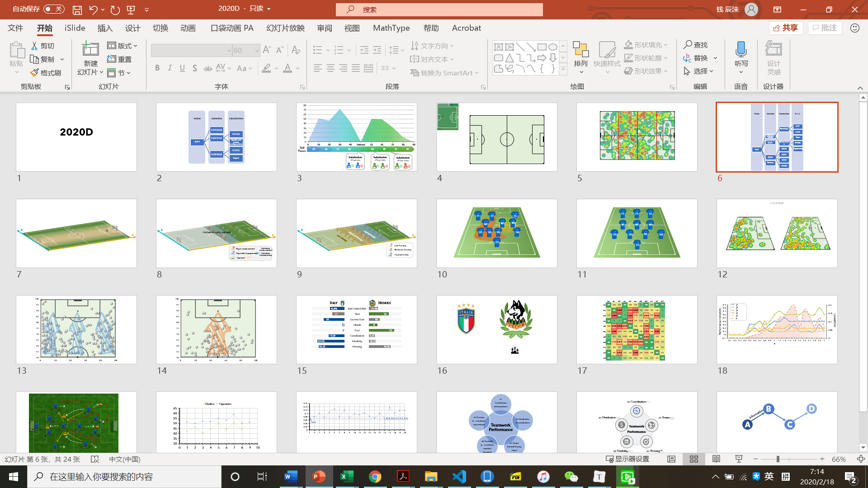This screenshot has height=488, width=868.
Task: Open the iSlide ribbon tab
Action: pos(75,28)
